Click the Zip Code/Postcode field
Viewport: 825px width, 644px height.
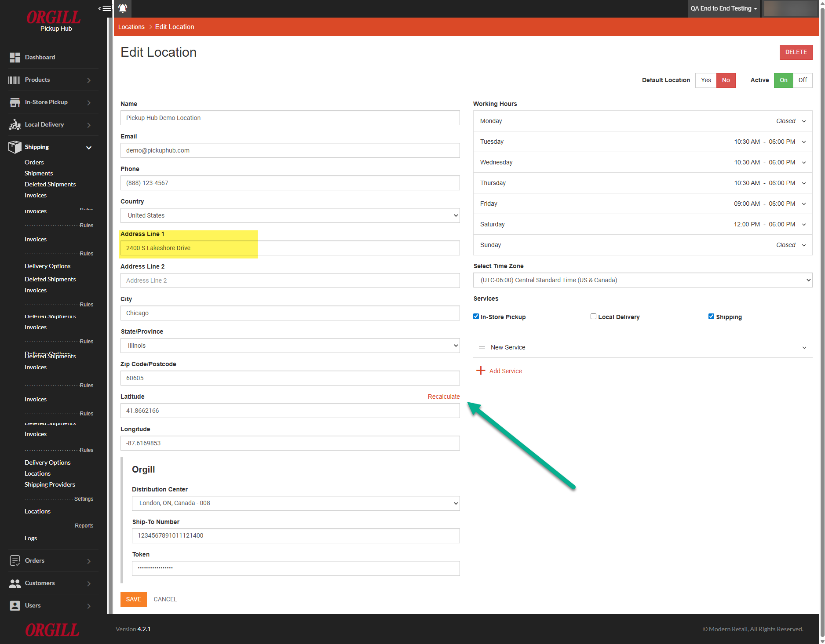pyautogui.click(x=290, y=378)
